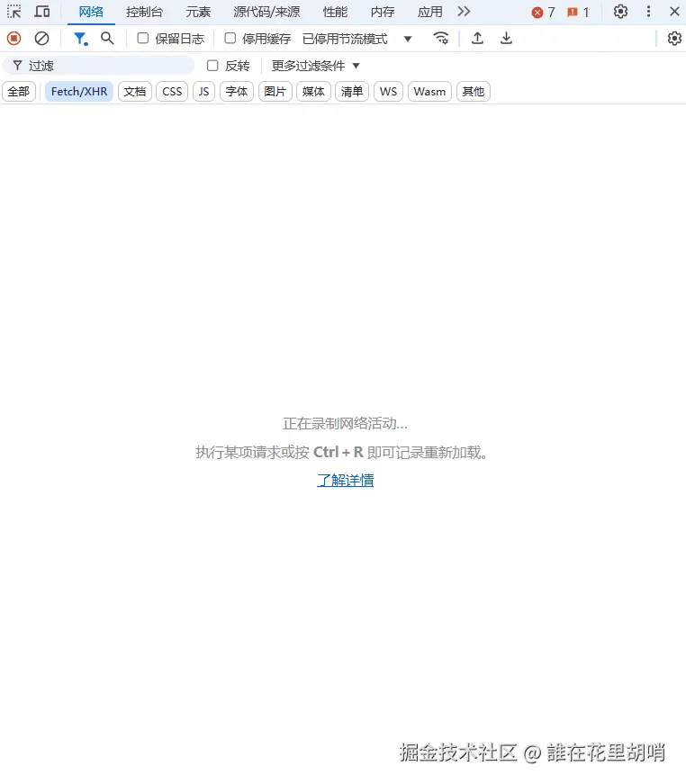This screenshot has width=686, height=784.
Task: Open the 内存 tab
Action: click(383, 12)
